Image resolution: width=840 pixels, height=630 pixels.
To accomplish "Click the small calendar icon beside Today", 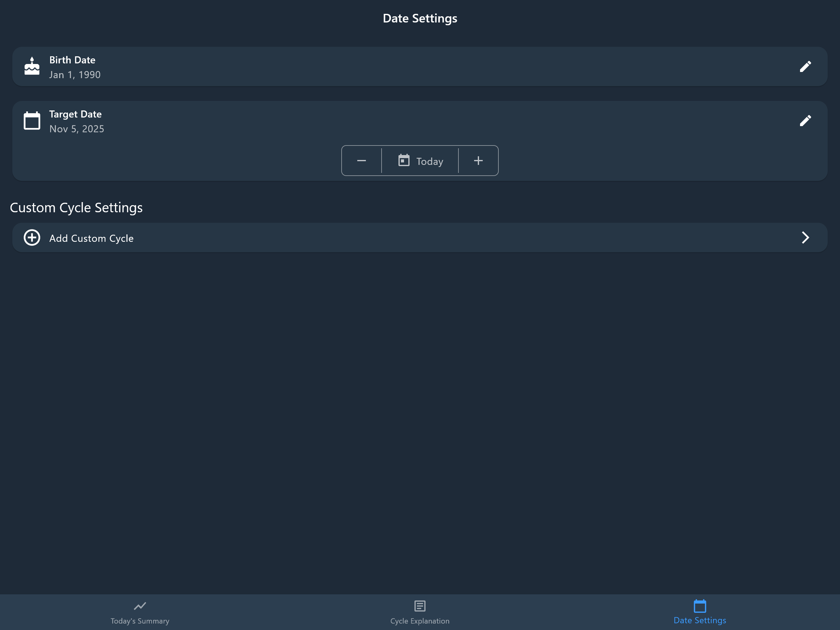I will tap(404, 160).
